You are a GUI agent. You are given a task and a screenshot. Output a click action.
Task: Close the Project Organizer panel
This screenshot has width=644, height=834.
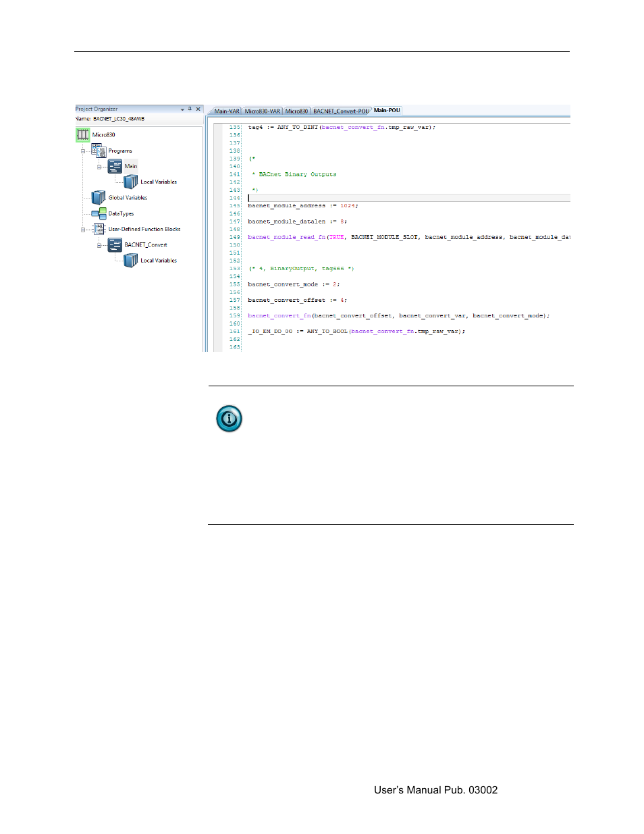[x=198, y=109]
